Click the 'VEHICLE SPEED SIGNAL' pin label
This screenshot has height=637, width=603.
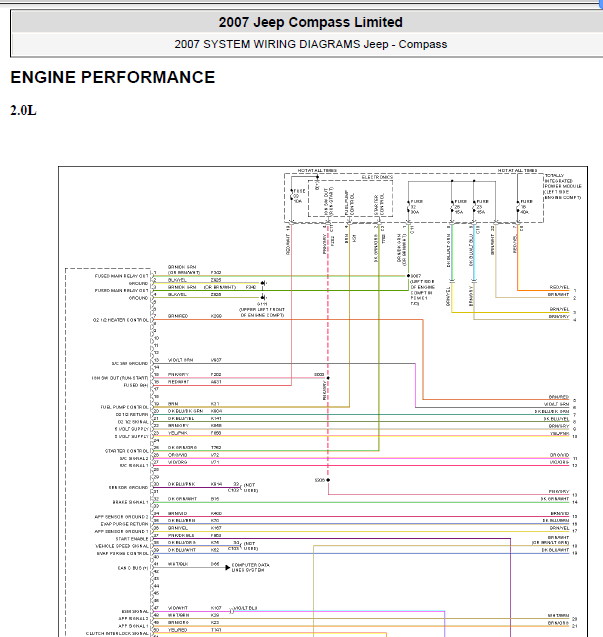click(122, 546)
